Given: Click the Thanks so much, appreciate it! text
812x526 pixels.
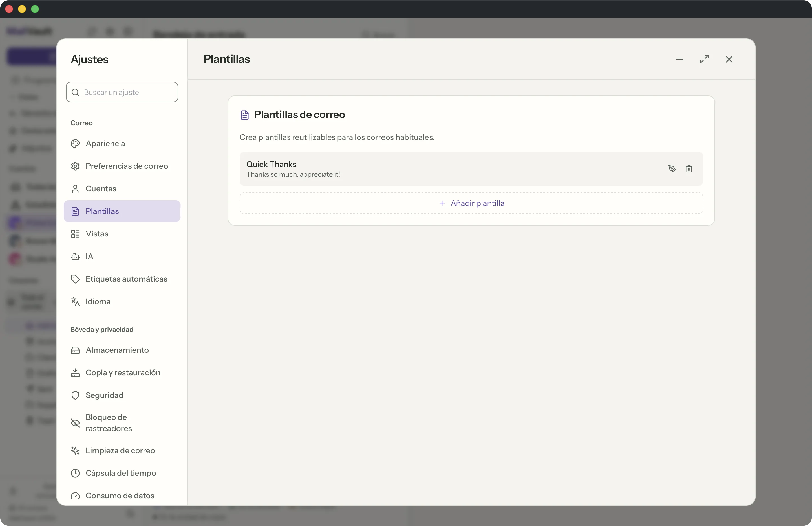Looking at the screenshot, I should tap(293, 174).
